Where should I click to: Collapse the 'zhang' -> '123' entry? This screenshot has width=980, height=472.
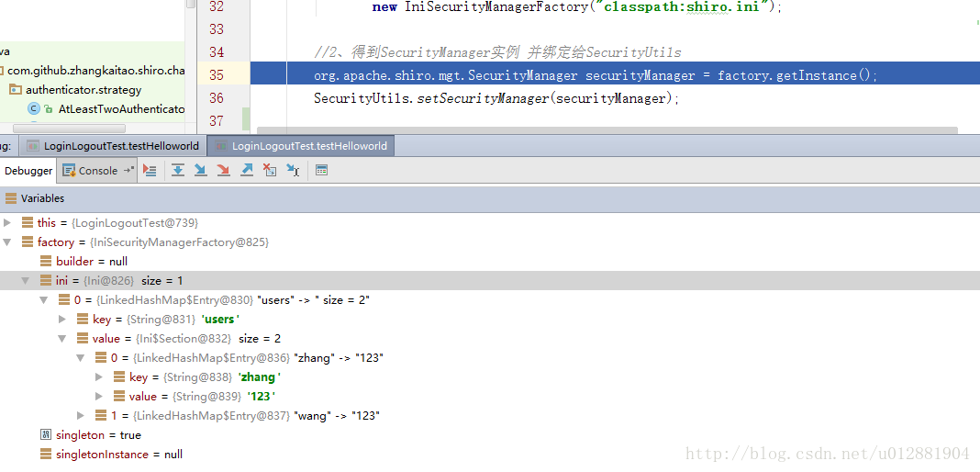tap(80, 358)
